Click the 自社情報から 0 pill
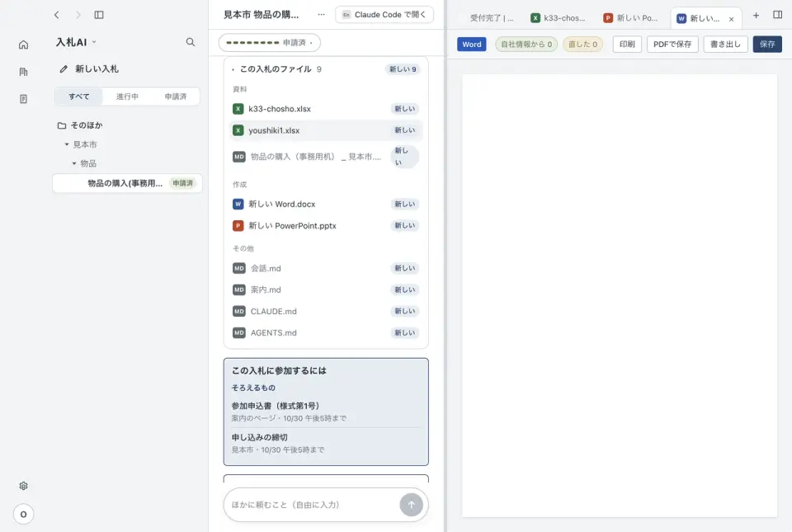The height and width of the screenshot is (532, 792). point(526,45)
